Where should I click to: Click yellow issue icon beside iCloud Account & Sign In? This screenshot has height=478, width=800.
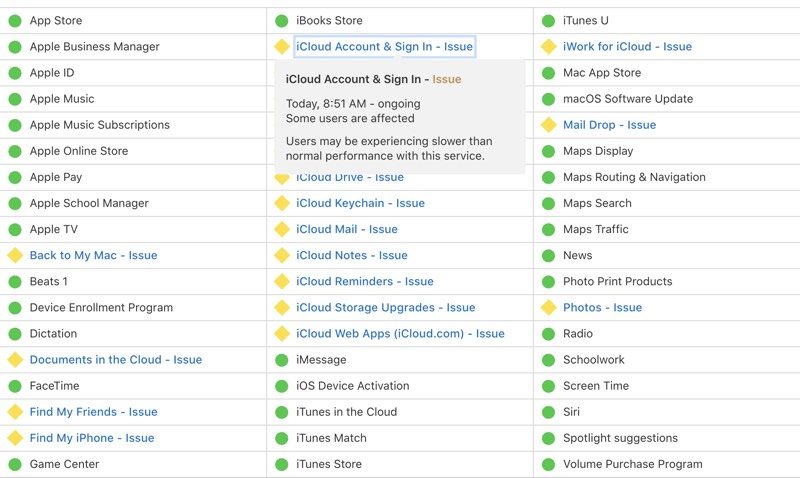tap(282, 47)
